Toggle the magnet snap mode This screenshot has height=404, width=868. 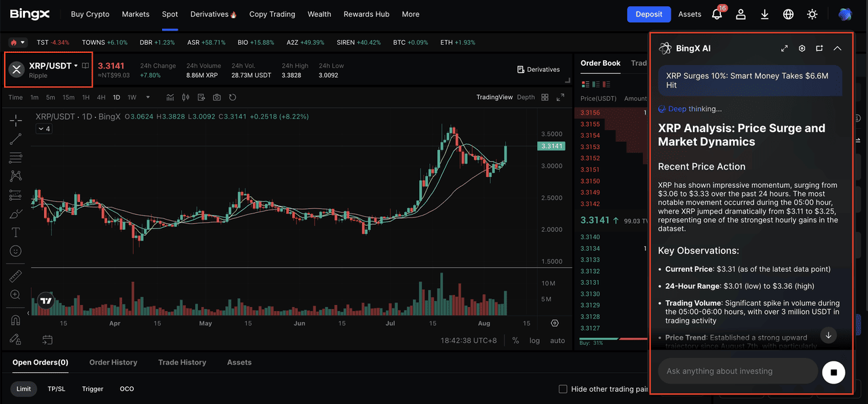[x=16, y=320]
